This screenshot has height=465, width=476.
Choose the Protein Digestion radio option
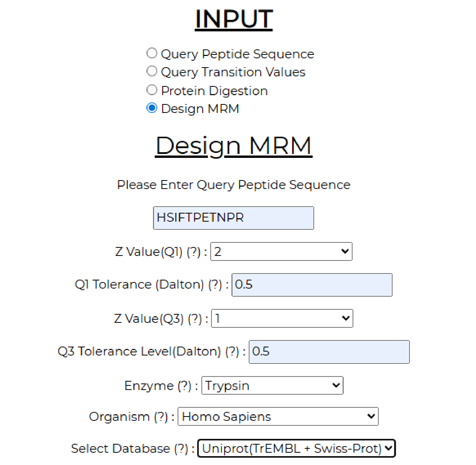tap(152, 90)
